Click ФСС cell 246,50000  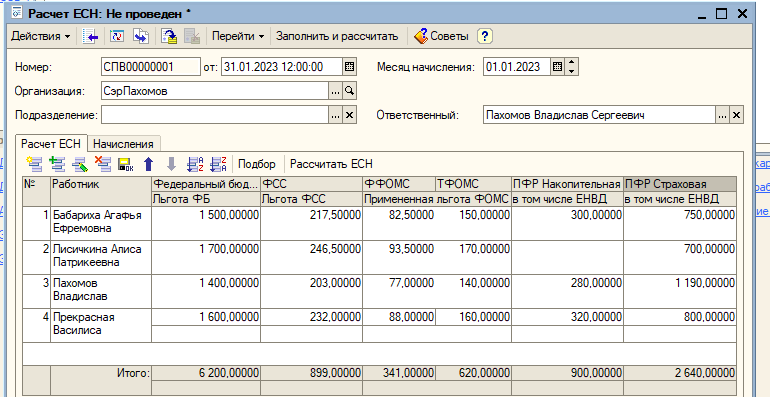pos(312,249)
